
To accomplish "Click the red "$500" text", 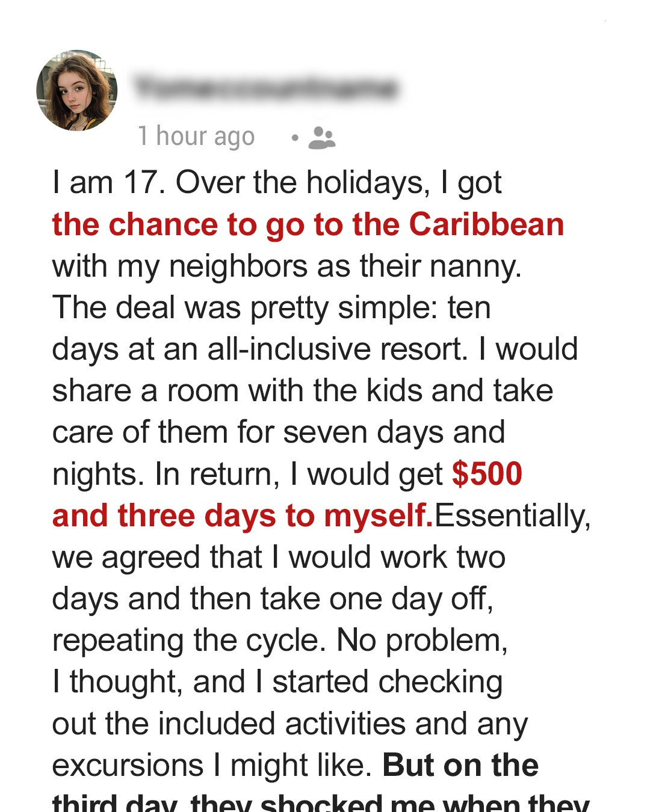I will coord(487,474).
